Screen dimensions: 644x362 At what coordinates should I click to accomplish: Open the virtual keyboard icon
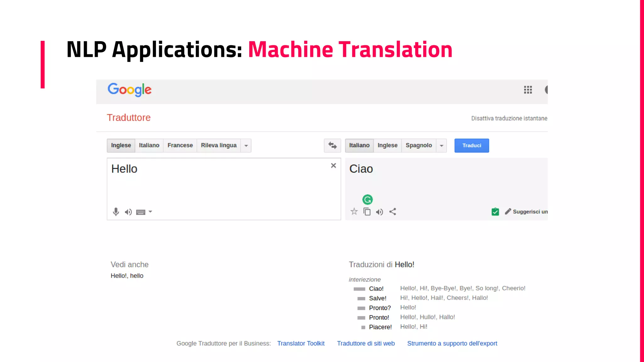[x=141, y=212]
